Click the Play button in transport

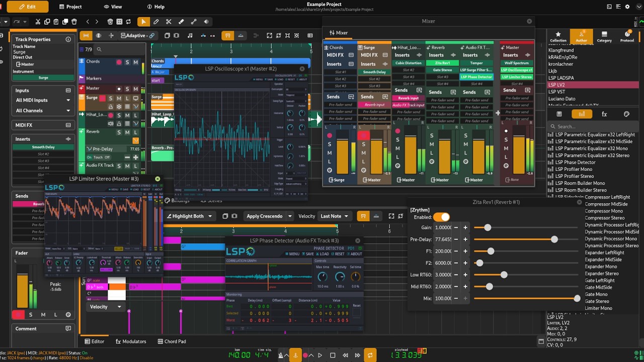(x=320, y=355)
